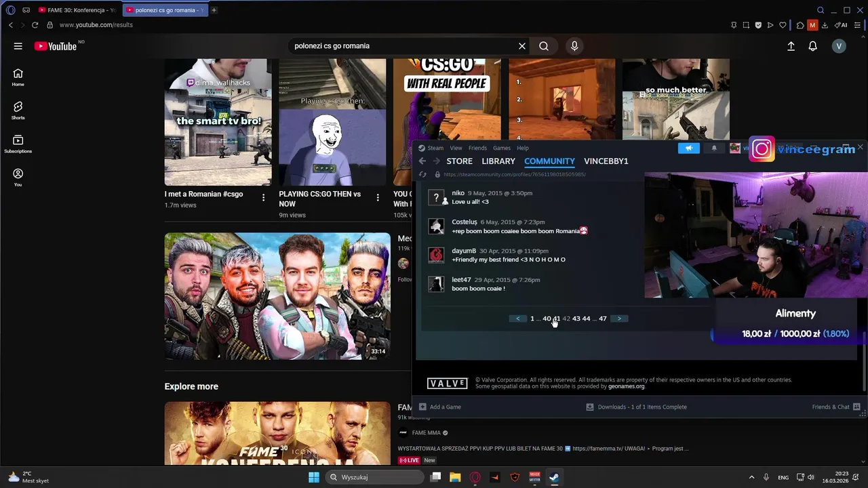Screen dimensions: 868x488
Task: Open the View menu in Steam
Action: point(456,148)
